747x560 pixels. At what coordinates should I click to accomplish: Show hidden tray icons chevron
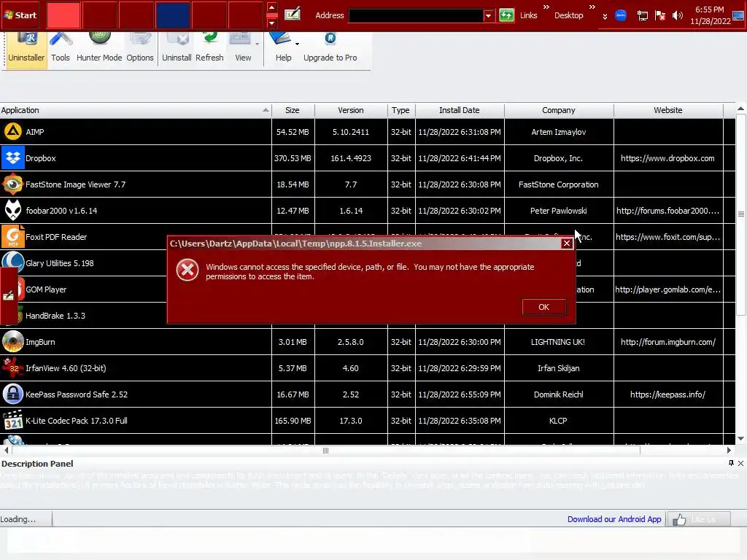(x=605, y=17)
